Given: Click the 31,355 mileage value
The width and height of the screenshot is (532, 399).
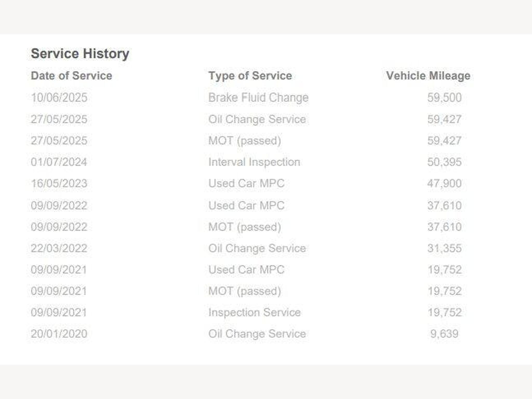Looking at the screenshot, I should point(444,248).
